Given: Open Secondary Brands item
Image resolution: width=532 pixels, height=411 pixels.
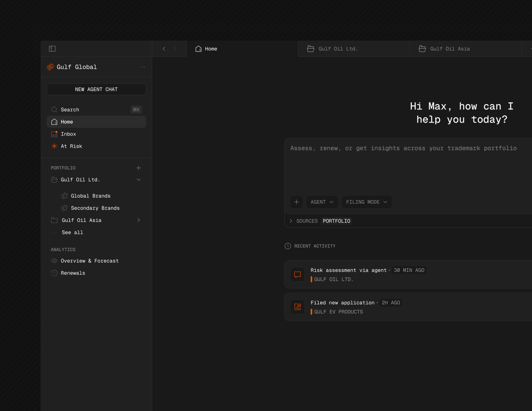Looking at the screenshot, I should (95, 208).
